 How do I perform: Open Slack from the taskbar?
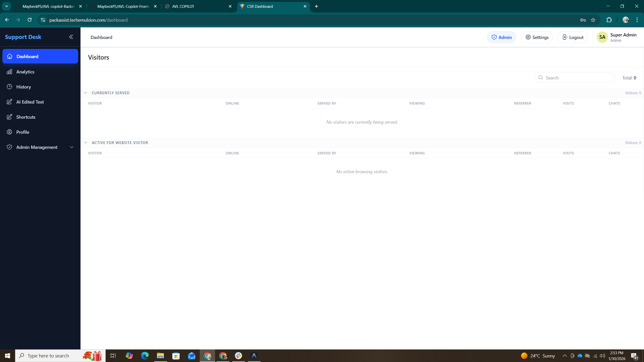[x=238, y=355]
